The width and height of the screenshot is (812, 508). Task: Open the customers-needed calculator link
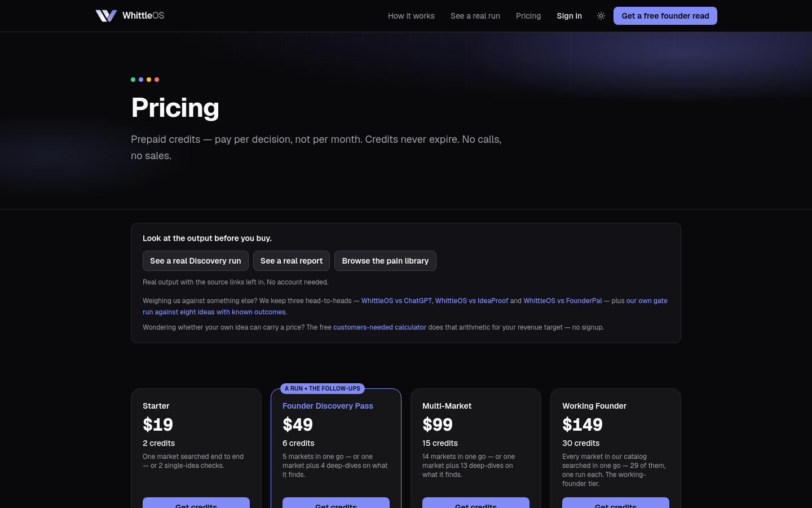[379, 327]
